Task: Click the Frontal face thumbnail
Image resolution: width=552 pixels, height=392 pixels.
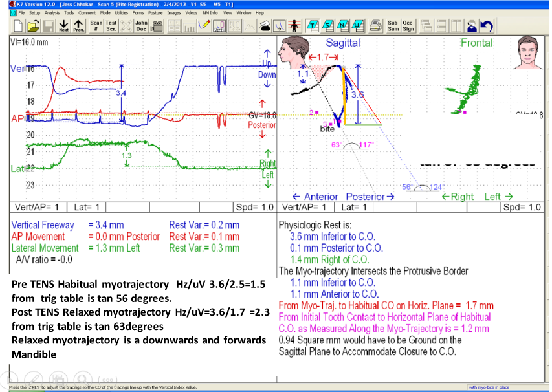Action: tap(529, 52)
